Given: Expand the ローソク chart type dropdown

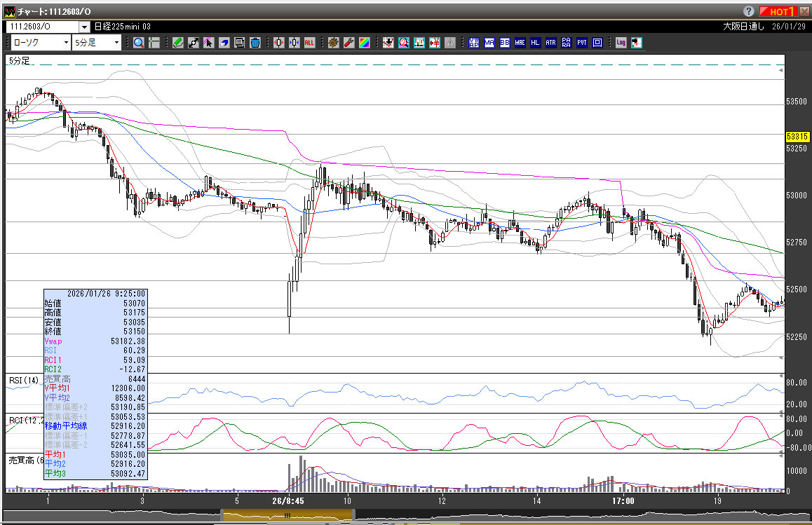Looking at the screenshot, I should tap(66, 43).
